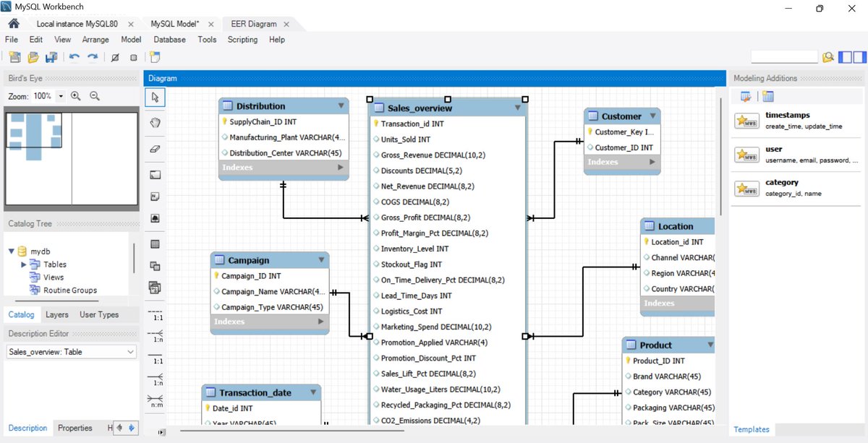Open the Zoom percentage dropdown
This screenshot has width=868, height=443.
point(61,96)
